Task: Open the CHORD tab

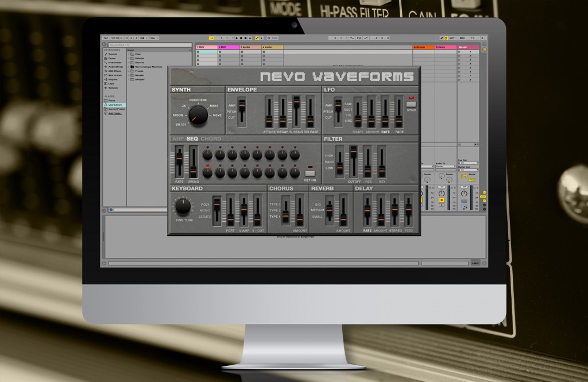Action: point(211,139)
